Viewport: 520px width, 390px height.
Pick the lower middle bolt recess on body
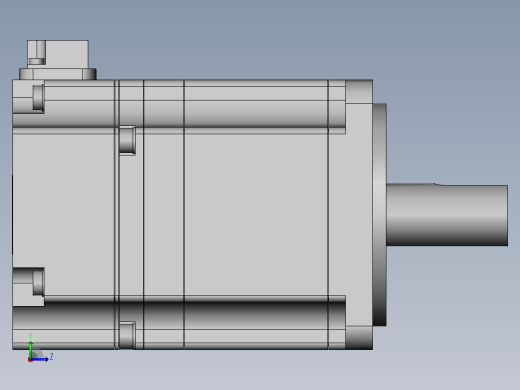pyautogui.click(x=127, y=335)
